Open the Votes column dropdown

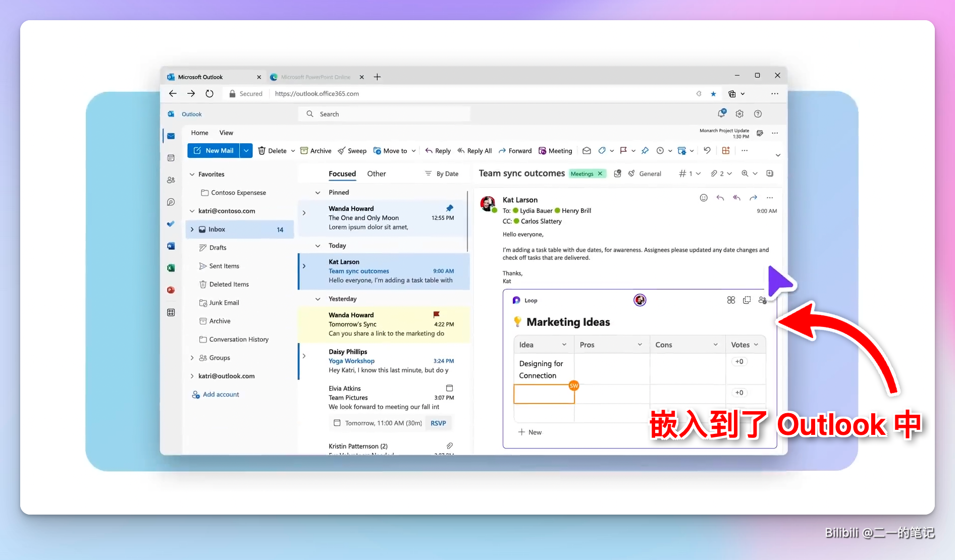tap(756, 345)
